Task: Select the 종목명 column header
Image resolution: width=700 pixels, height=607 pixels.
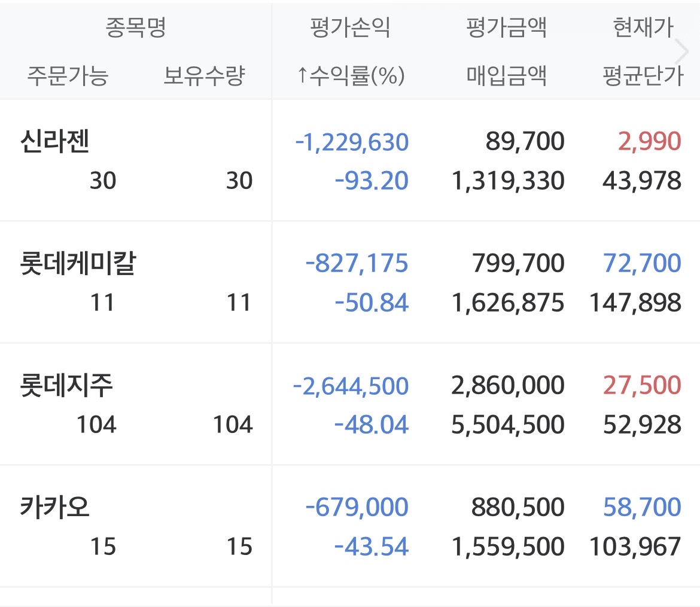Action: [x=135, y=28]
